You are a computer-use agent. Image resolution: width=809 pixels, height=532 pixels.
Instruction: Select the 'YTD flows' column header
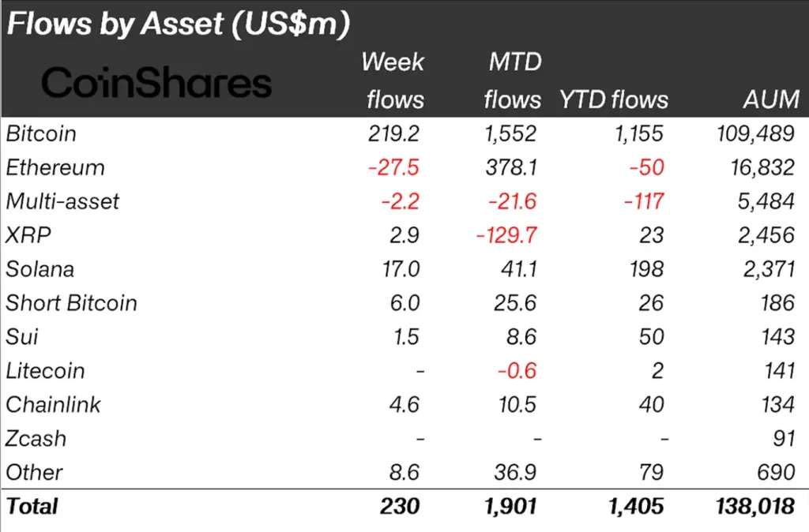[614, 99]
